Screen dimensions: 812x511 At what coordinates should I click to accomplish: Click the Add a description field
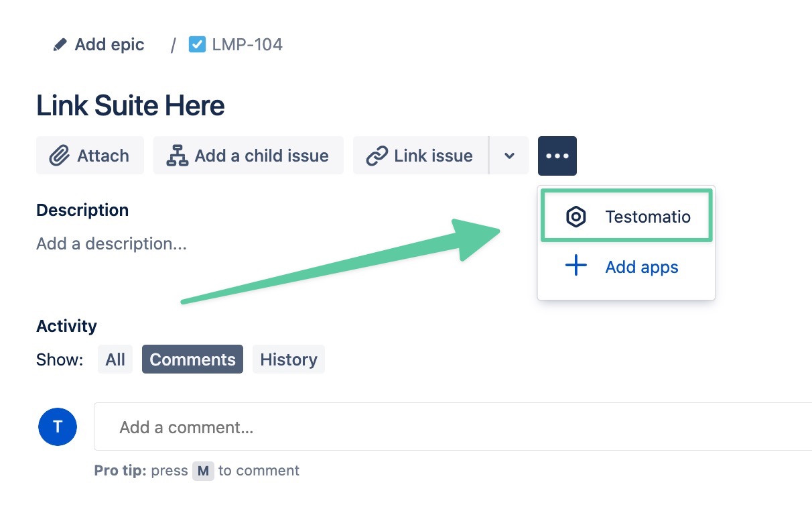point(112,243)
